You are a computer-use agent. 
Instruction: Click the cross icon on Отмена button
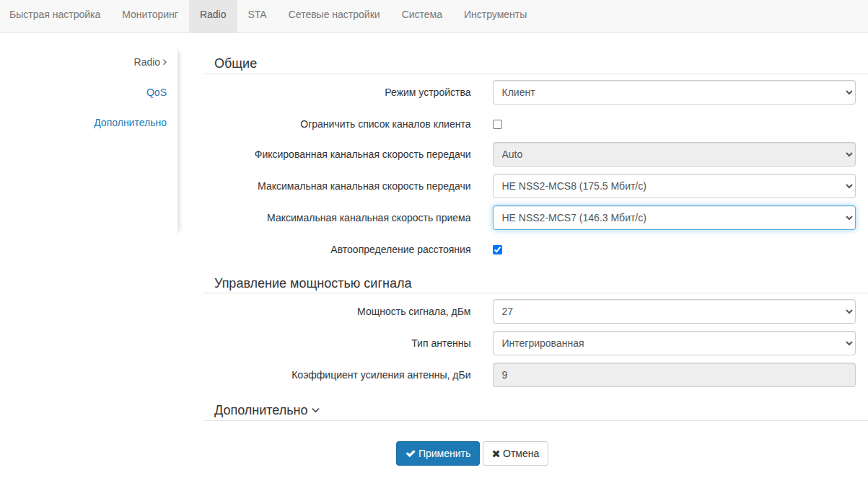(x=496, y=454)
